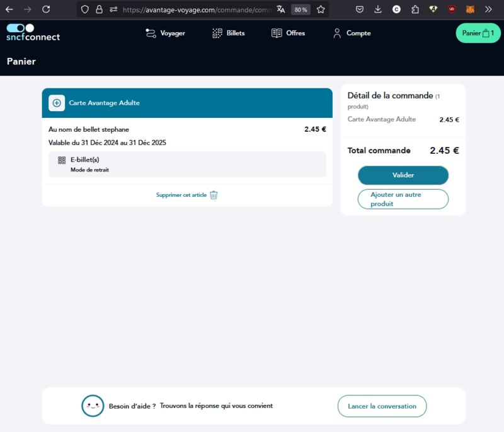The width and height of the screenshot is (504, 432).
Task: Click the 'Total commande' label
Action: [379, 151]
